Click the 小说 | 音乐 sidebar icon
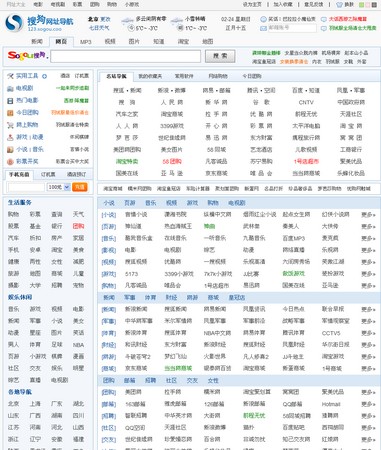This screenshot has height=450, width=381. click(10, 149)
